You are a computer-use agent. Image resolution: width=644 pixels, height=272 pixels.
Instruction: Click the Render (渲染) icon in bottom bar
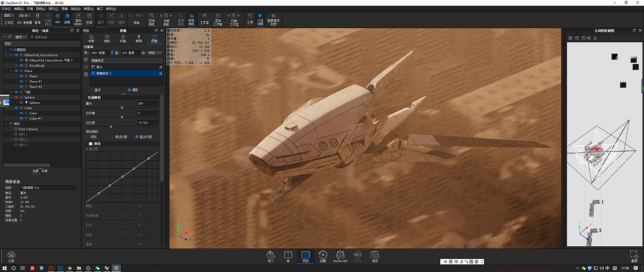pos(375,257)
